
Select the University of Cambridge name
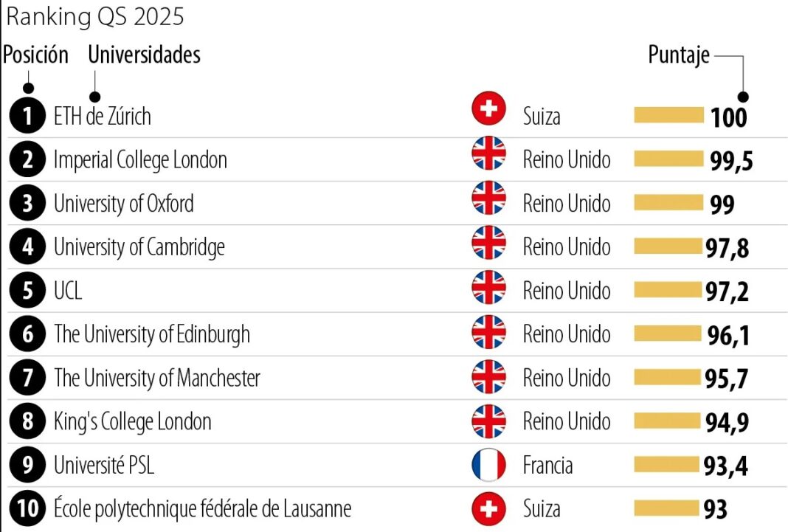tap(139, 247)
